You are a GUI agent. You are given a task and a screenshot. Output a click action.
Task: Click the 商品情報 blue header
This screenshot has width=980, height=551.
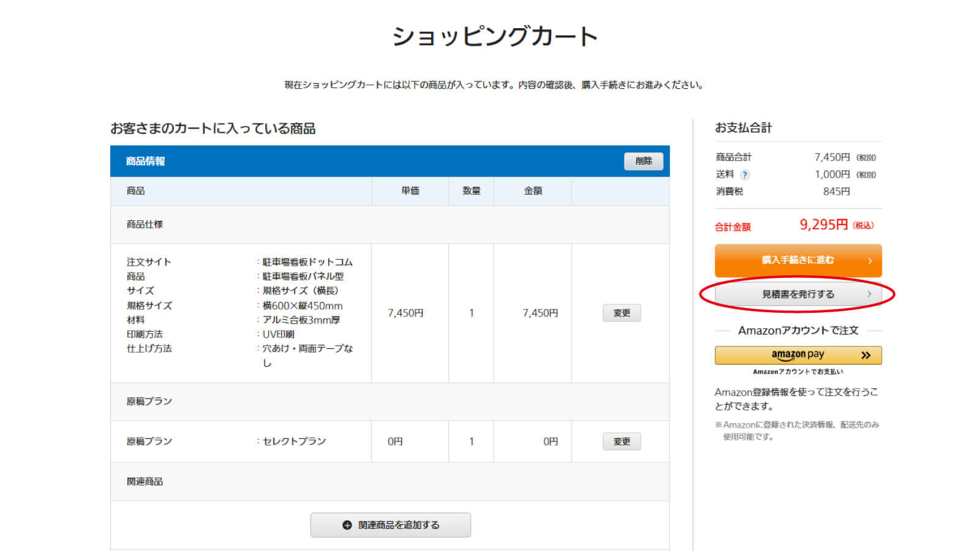coord(390,161)
